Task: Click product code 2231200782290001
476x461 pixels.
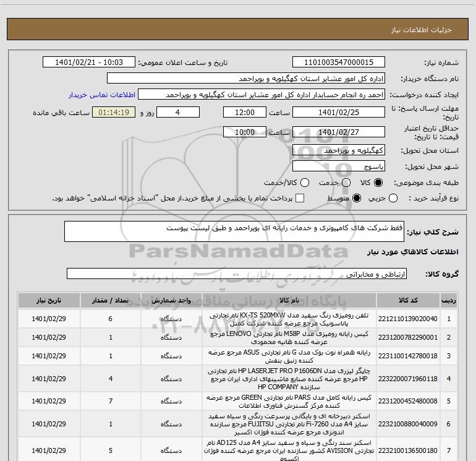Action: [408, 337]
